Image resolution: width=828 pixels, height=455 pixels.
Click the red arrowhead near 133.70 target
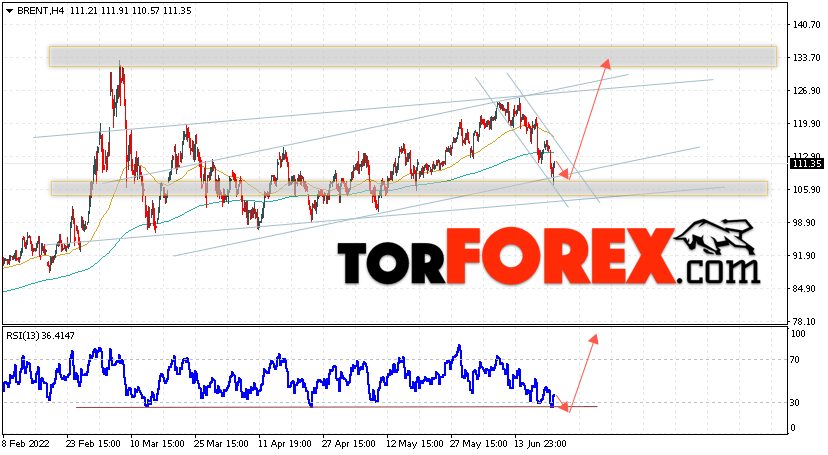coord(606,64)
